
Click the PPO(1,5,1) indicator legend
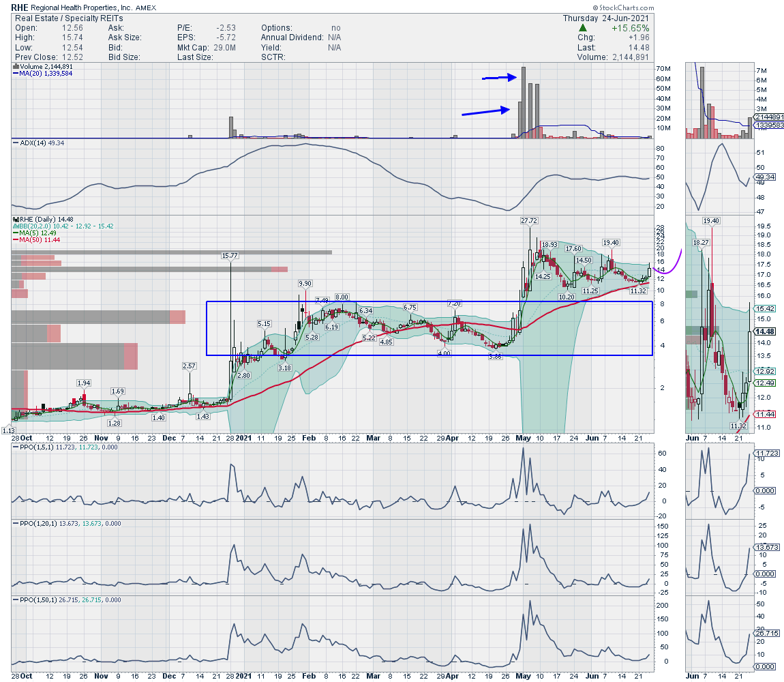(65, 447)
